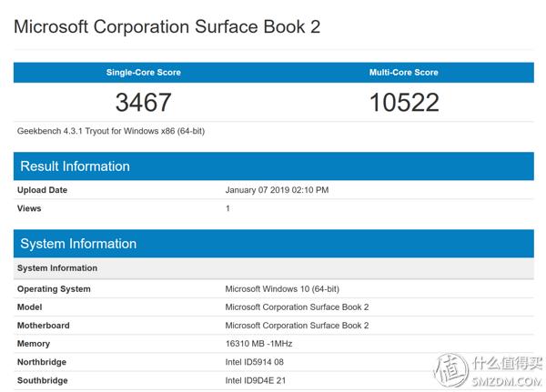Select the 'Multi-Core Score' header
The height and width of the screenshot is (392, 546).
(403, 73)
